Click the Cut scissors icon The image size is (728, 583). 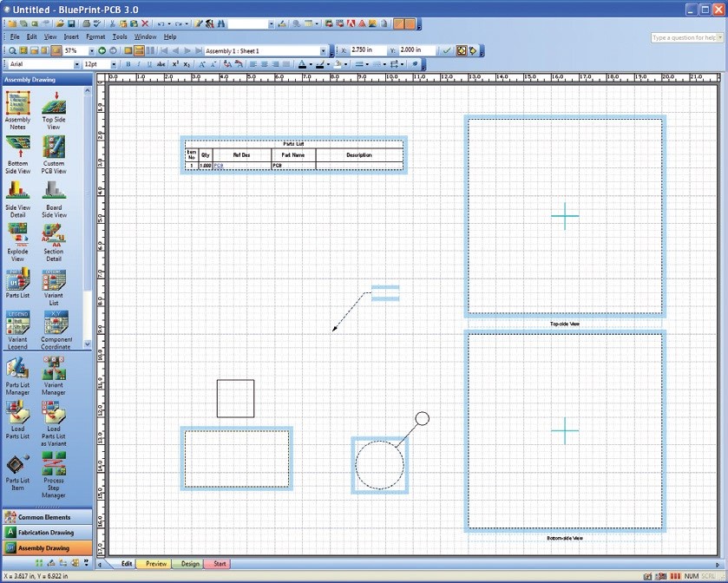click(112, 23)
